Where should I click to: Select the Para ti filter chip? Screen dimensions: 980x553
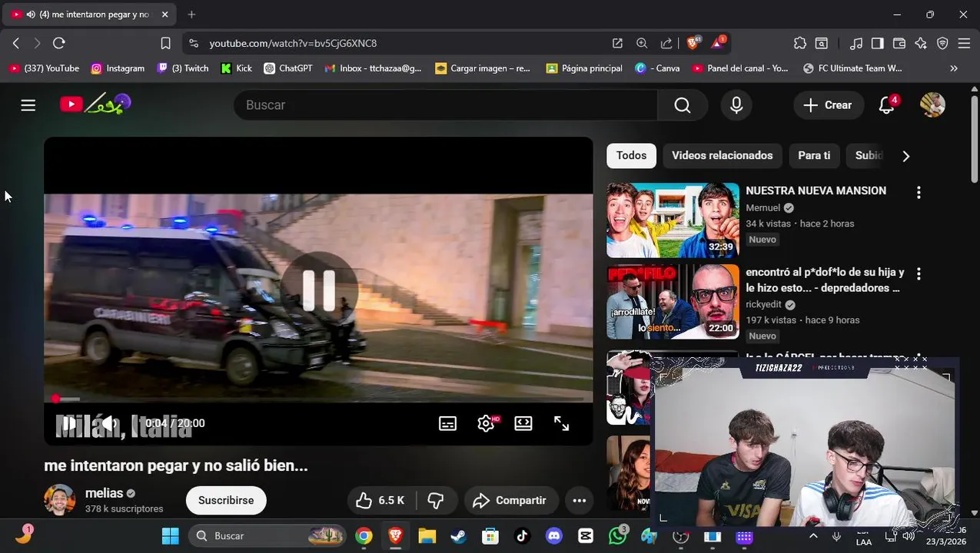click(814, 156)
